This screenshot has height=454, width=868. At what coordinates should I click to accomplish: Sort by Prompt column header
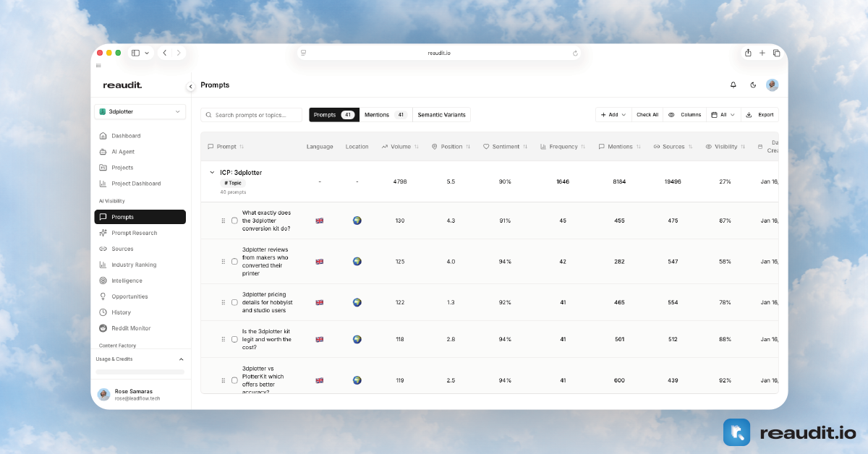(226, 147)
